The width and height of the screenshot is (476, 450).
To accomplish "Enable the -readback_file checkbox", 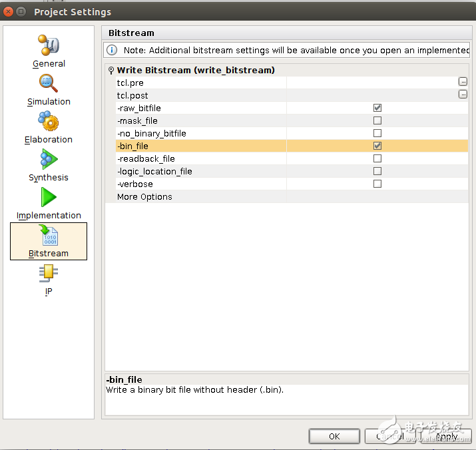I will pos(377,158).
